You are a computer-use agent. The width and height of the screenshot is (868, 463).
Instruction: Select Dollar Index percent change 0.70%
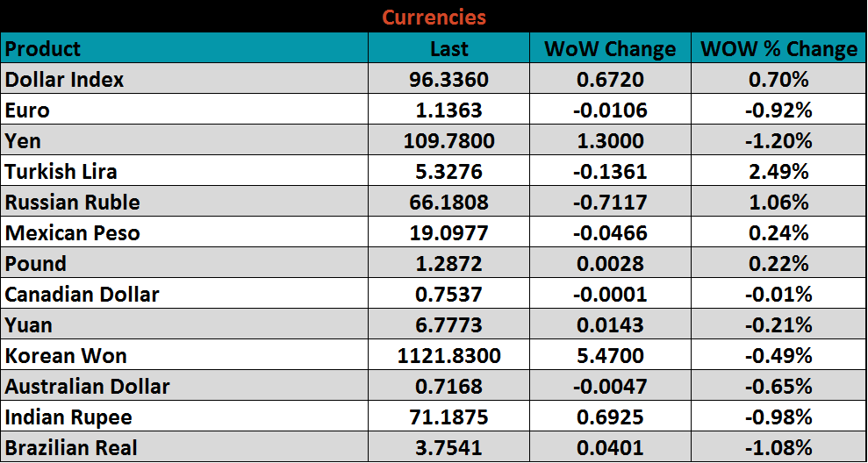point(778,80)
